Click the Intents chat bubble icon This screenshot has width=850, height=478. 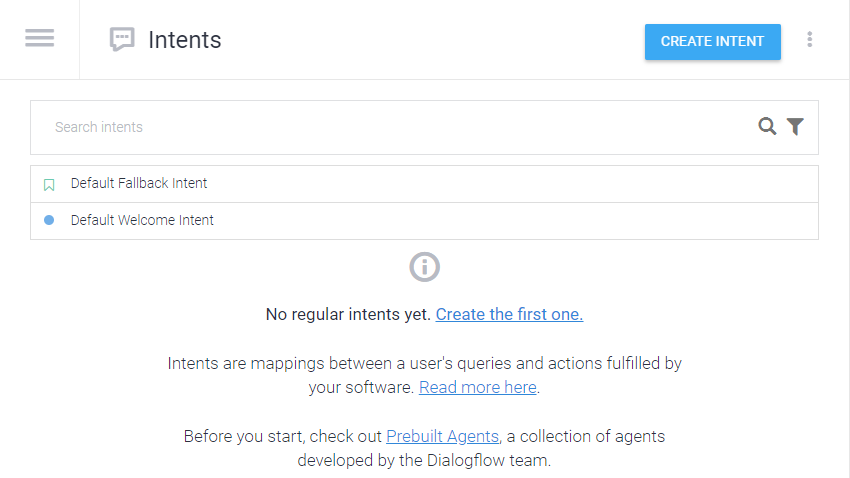122,40
